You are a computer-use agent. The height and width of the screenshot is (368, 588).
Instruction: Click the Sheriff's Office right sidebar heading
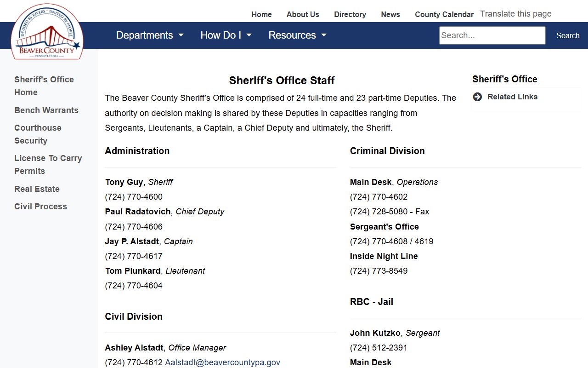[x=505, y=79]
